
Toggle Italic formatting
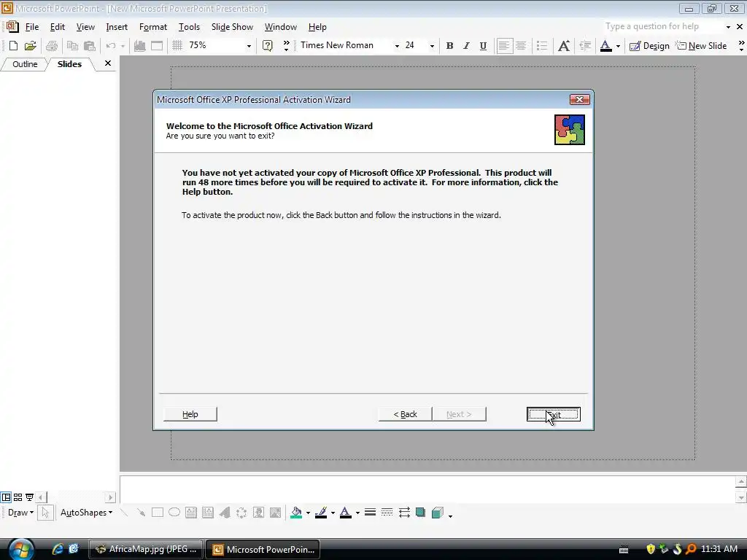click(466, 46)
